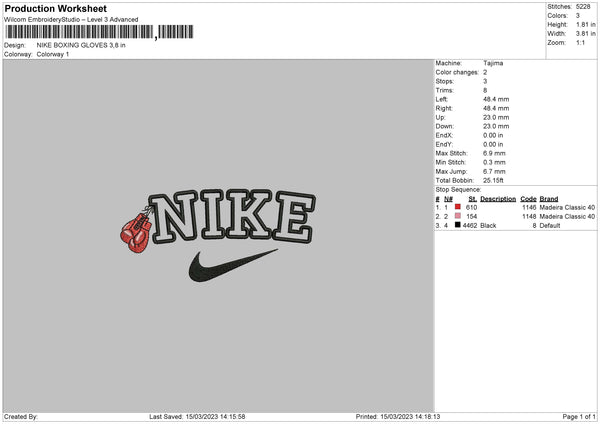The image size is (600, 424).
Task: Click the red boxing gloves in design
Action: pos(136,232)
